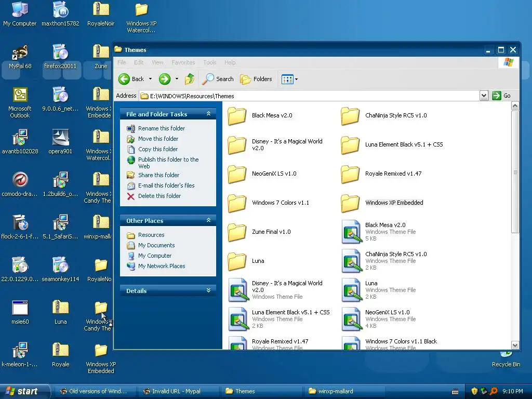The height and width of the screenshot is (399, 532).
Task: Click the security shield tray icon
Action: pyautogui.click(x=474, y=391)
